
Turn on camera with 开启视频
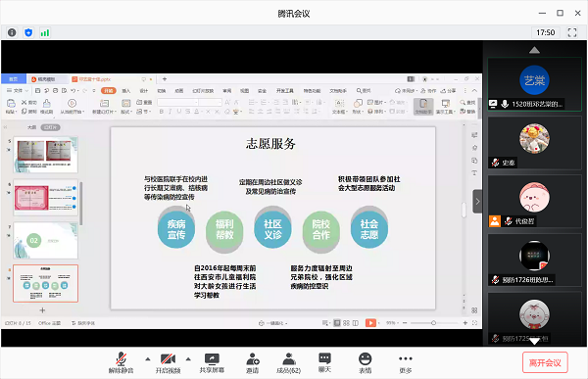click(x=168, y=363)
